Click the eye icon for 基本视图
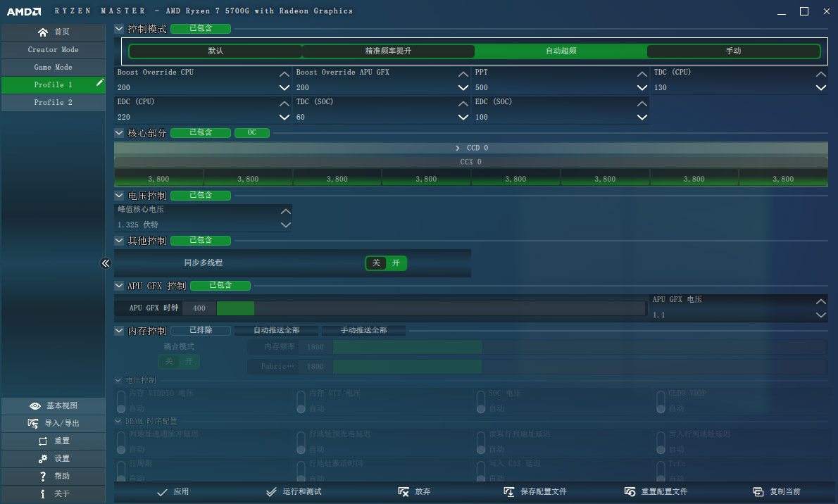Viewport: 838px width, 504px height. point(35,406)
